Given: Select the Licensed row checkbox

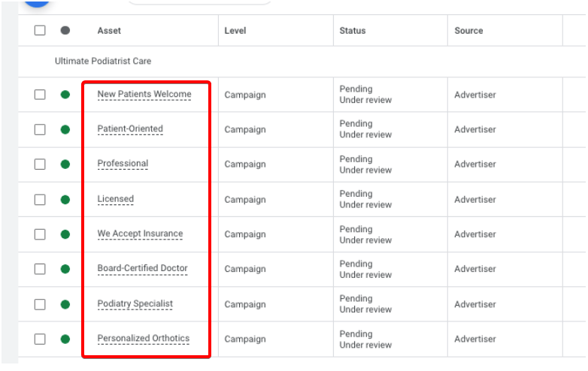Looking at the screenshot, I should 40,200.
